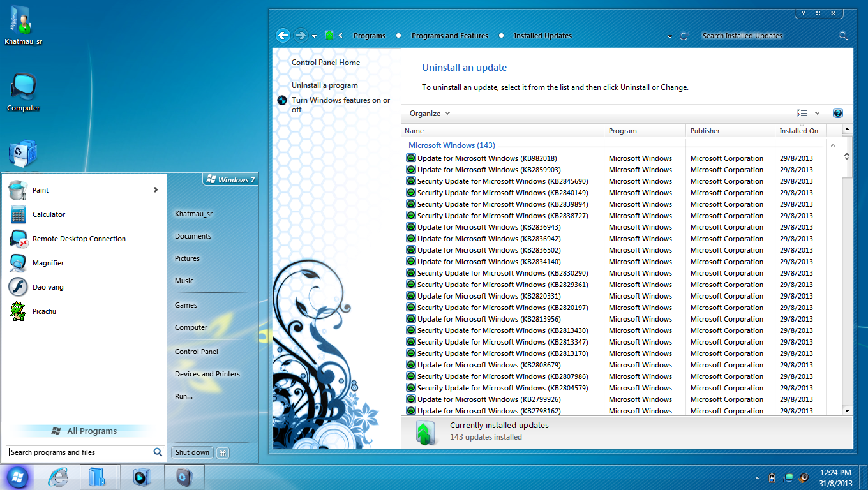Click Run... in Start menu

pyautogui.click(x=184, y=396)
